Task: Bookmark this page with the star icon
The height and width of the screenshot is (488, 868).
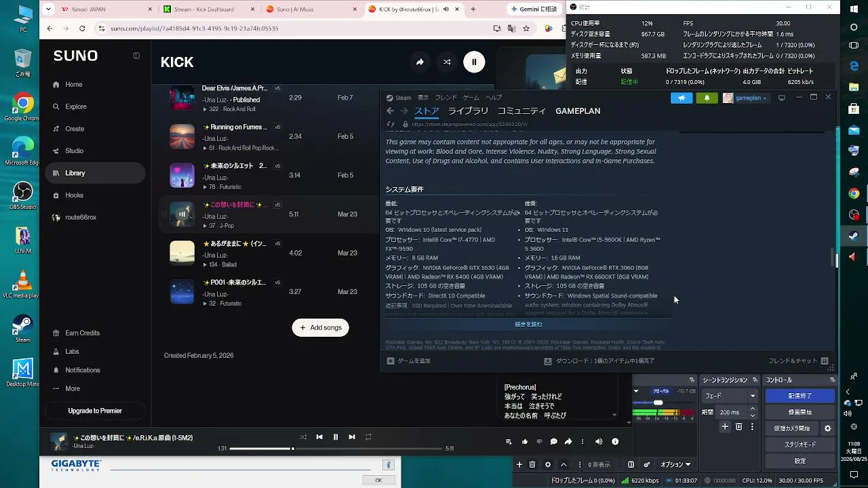Action: coord(526,28)
